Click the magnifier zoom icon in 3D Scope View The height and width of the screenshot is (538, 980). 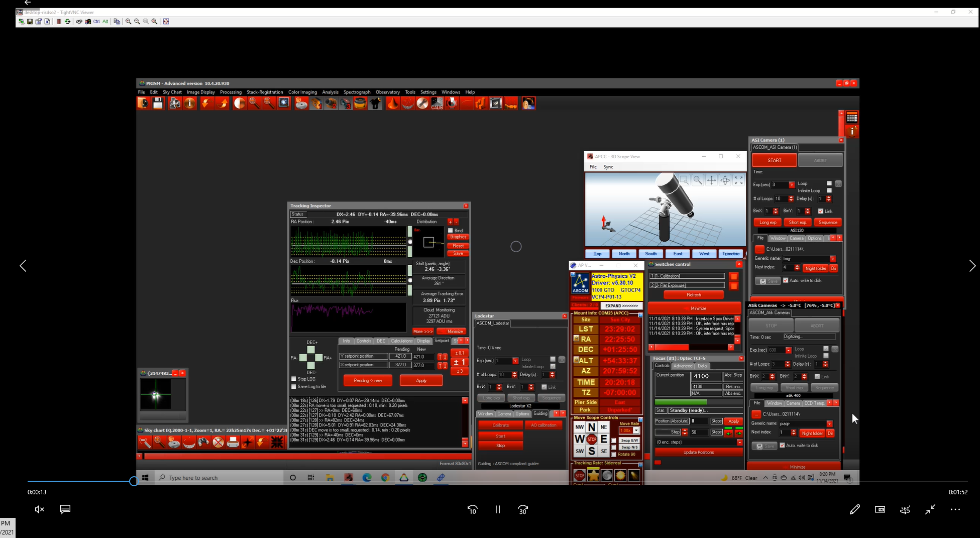tap(698, 180)
